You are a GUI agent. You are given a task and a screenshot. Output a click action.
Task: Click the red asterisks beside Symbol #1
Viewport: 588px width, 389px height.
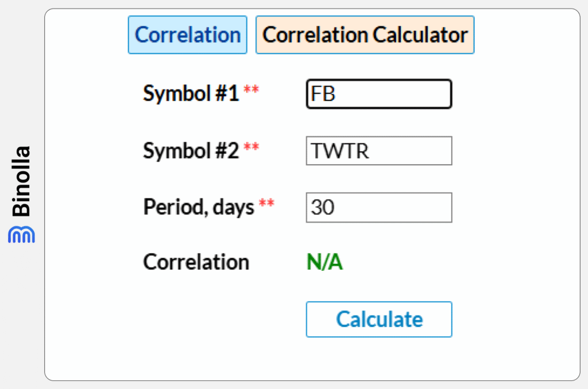(251, 90)
